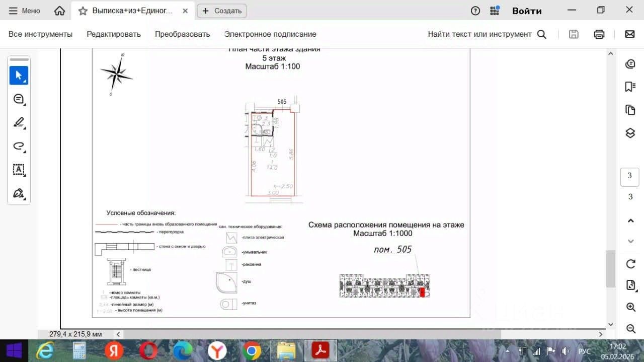Rotate the page view
This screenshot has width=644, height=362.
click(x=630, y=264)
